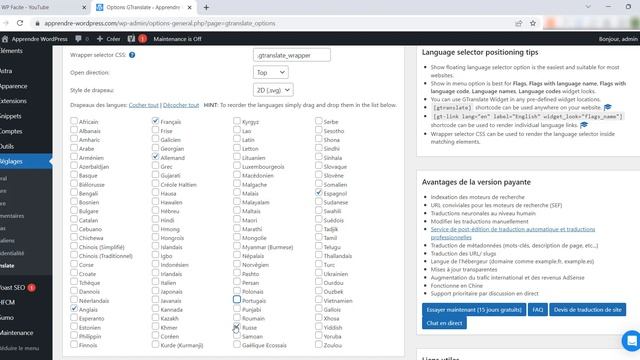Click the home icon next to Apprendre WordPress
The image size is (640, 360).
5,39
